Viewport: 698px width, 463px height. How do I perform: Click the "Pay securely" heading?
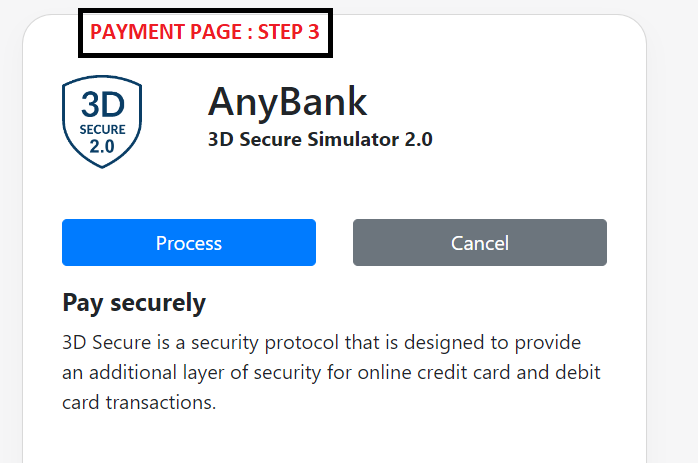point(134,302)
